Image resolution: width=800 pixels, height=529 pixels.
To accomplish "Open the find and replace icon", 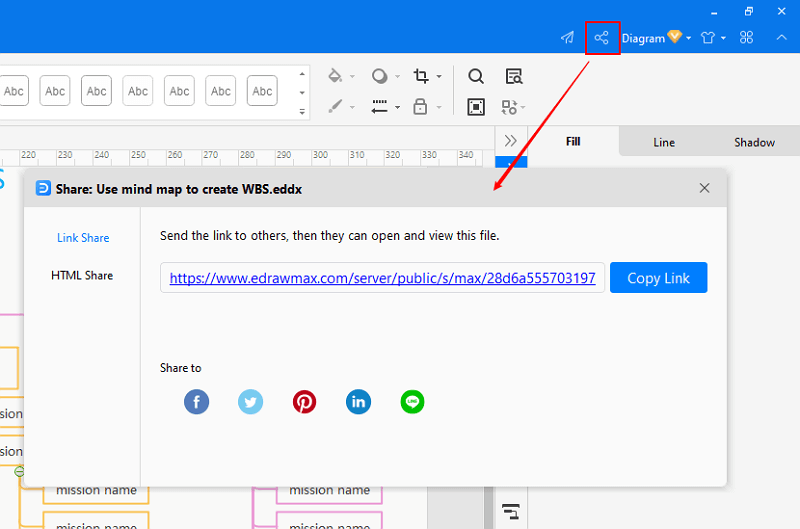I will [513, 76].
